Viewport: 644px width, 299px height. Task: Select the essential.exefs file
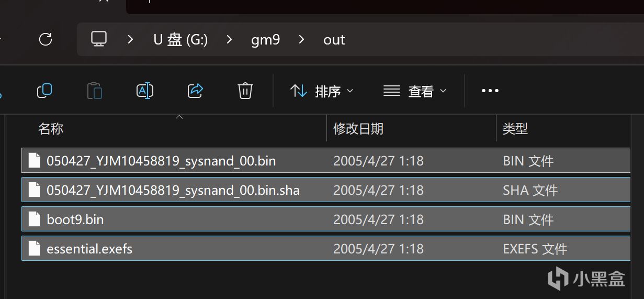[x=89, y=249]
